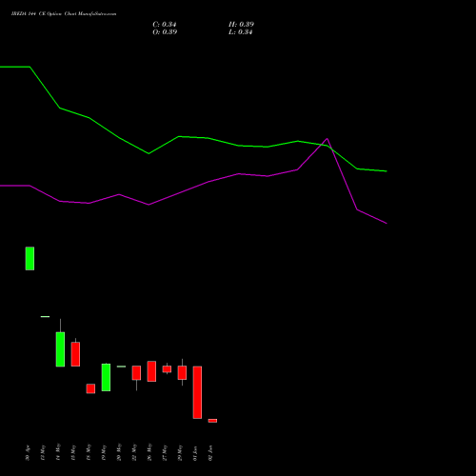Image resolution: width=476 pixels, height=476 pixels.
Task: Click the low value L: 0.34
Action: click(241, 32)
